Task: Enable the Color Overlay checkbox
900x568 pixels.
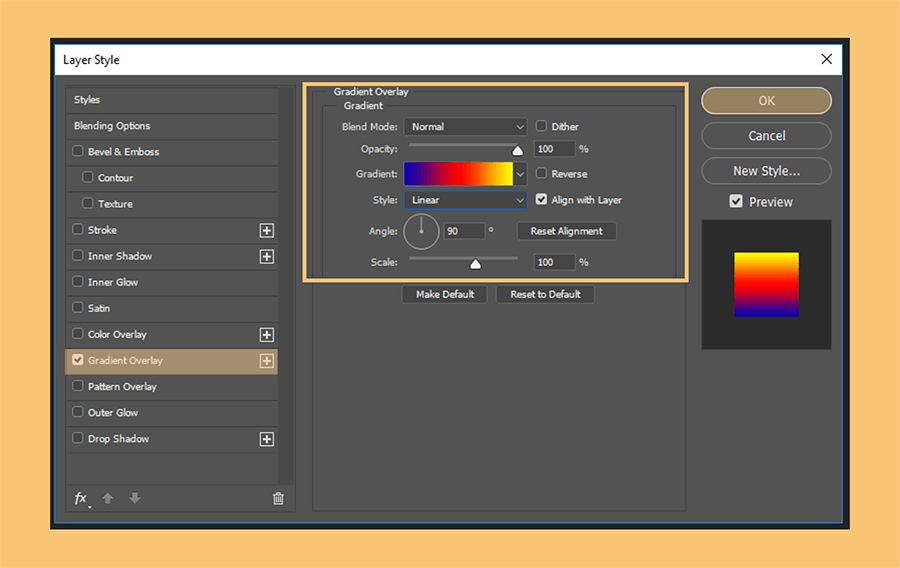Action: tap(78, 333)
